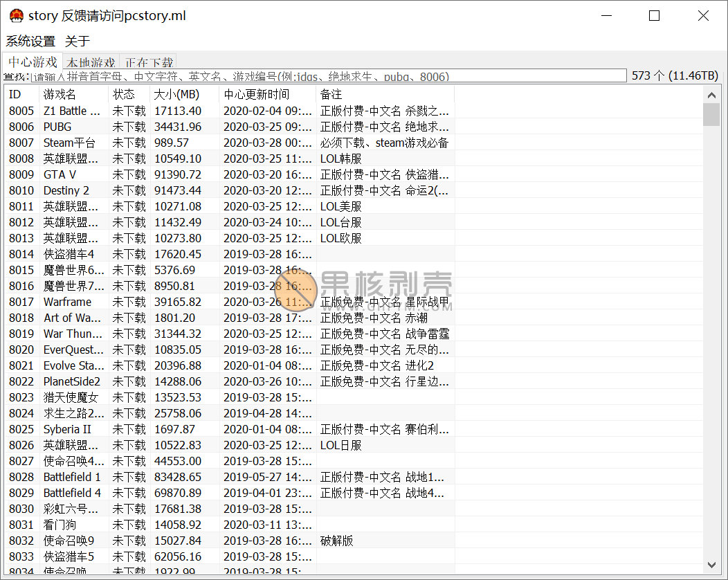Click note 必须下载、steam游戏必备

[385, 143]
